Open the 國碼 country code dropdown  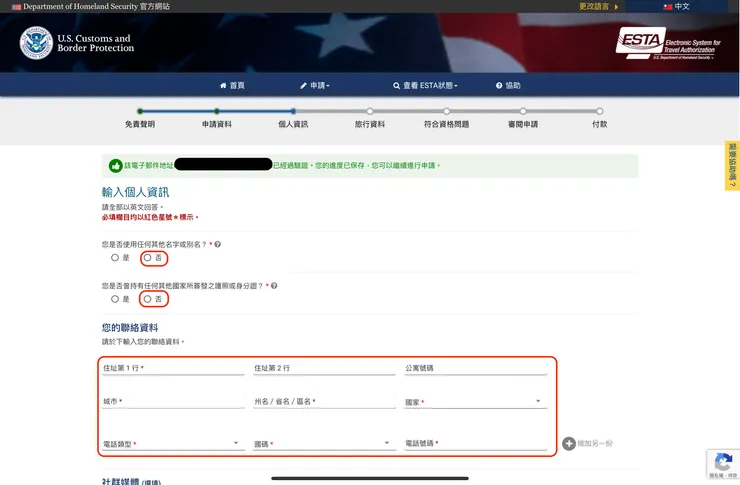pos(324,443)
